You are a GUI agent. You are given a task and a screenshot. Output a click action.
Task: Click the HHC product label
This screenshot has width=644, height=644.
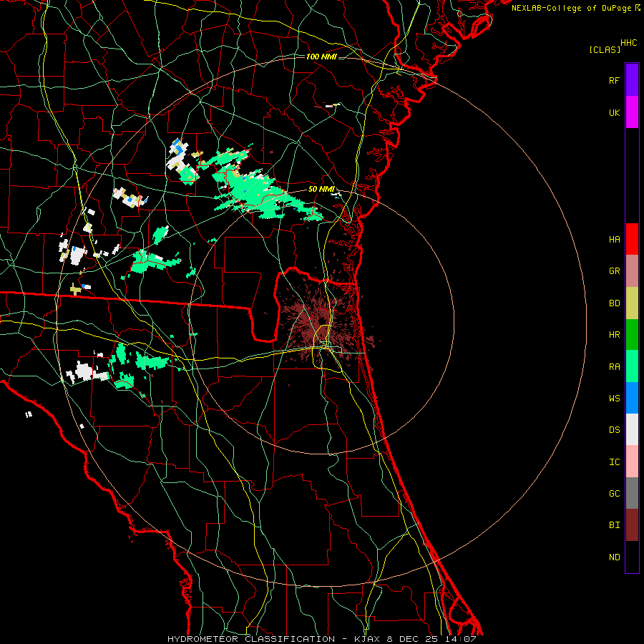pyautogui.click(x=628, y=43)
